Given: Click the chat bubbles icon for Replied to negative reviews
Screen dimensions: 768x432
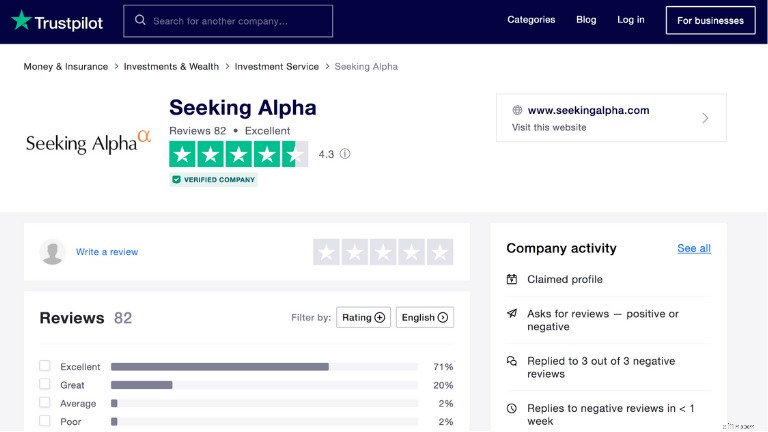Looking at the screenshot, I should click(x=511, y=361).
